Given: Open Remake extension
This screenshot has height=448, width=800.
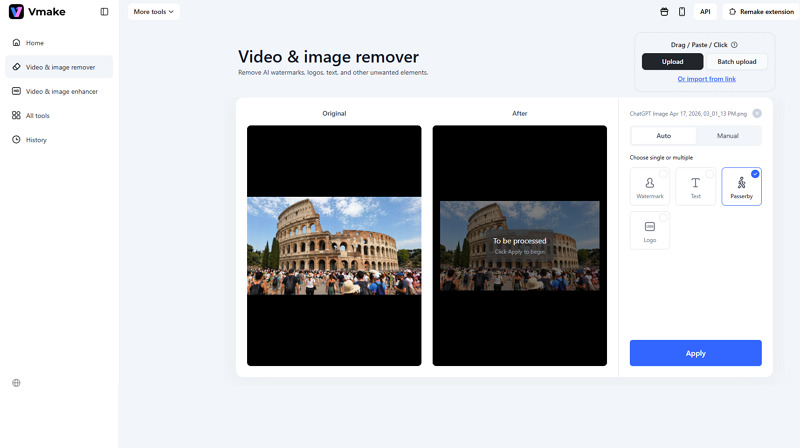Looking at the screenshot, I should [759, 12].
